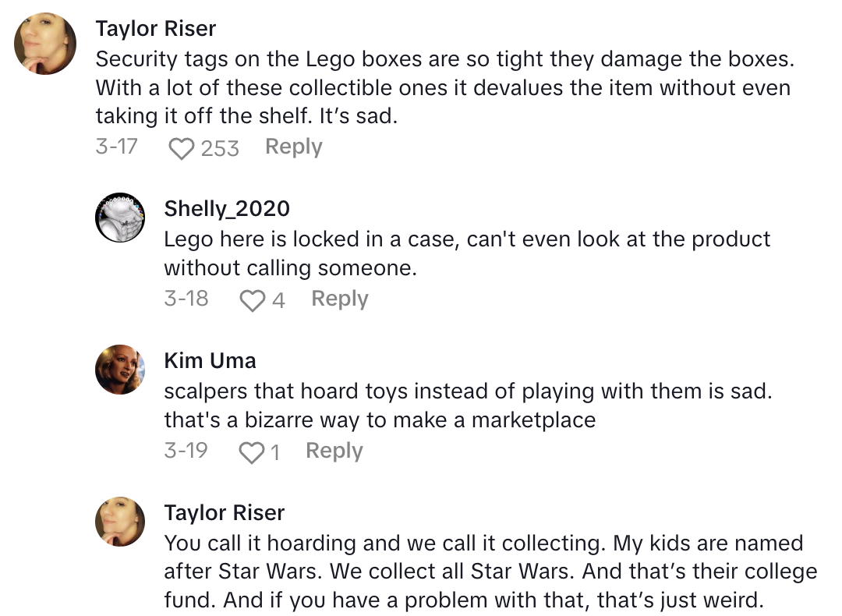Open Shelly_2020's profile picture

tap(120, 217)
